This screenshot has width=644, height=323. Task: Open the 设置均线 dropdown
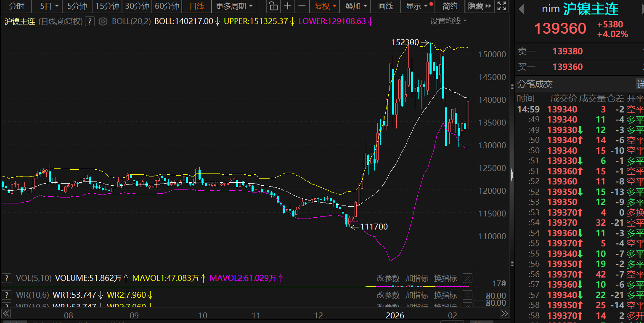pyautogui.click(x=448, y=21)
